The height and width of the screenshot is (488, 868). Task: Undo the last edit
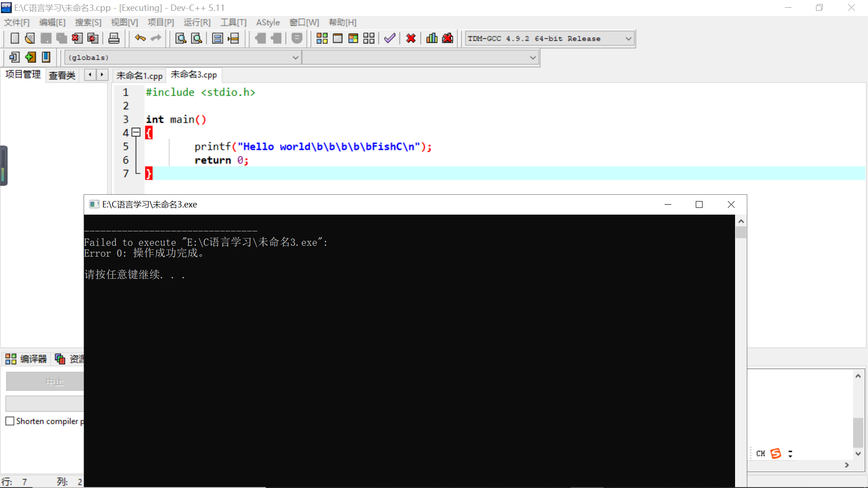(140, 38)
